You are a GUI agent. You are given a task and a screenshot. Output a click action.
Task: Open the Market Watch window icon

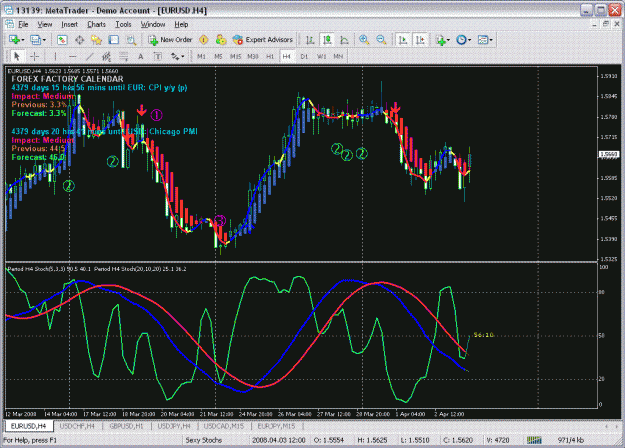[62, 40]
